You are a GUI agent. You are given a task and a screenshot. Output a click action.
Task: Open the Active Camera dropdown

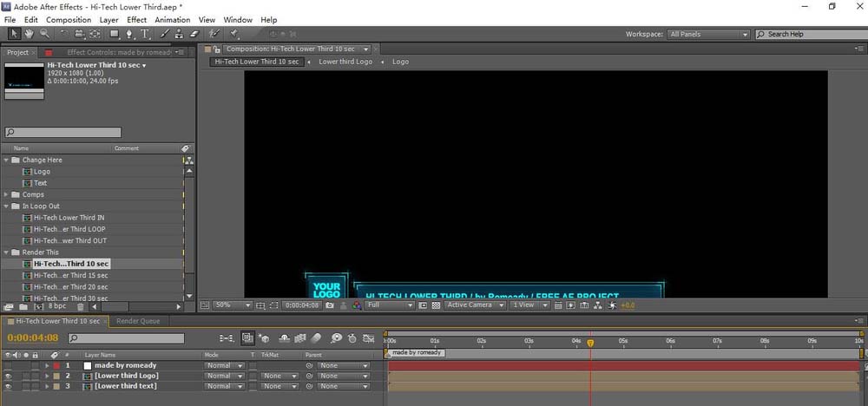(475, 304)
